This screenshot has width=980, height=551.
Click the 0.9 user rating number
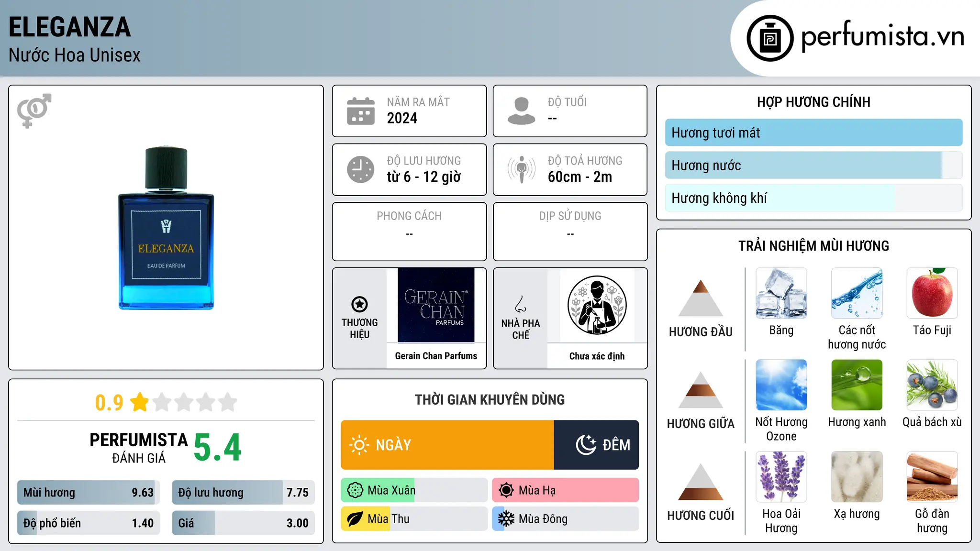pos(109,403)
